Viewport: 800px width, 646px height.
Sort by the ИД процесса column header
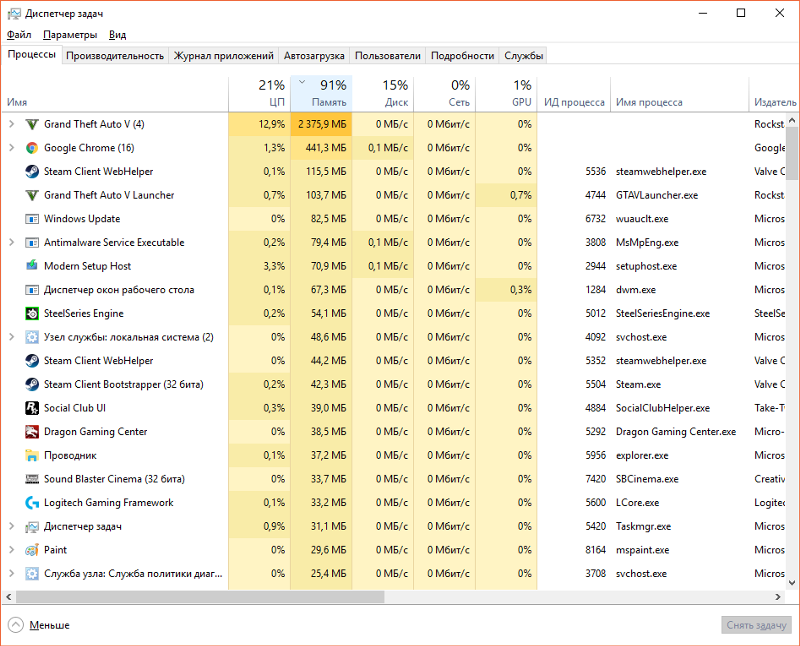click(x=574, y=93)
